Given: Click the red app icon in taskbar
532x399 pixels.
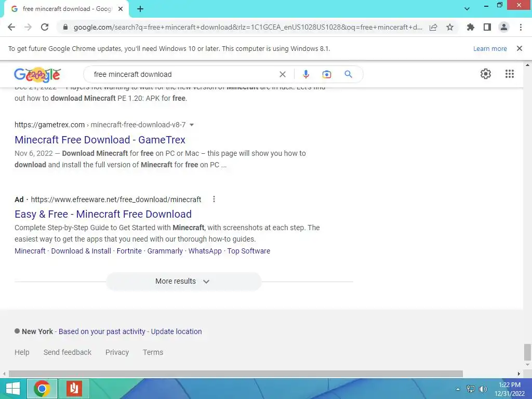Looking at the screenshot, I should pos(74,389).
